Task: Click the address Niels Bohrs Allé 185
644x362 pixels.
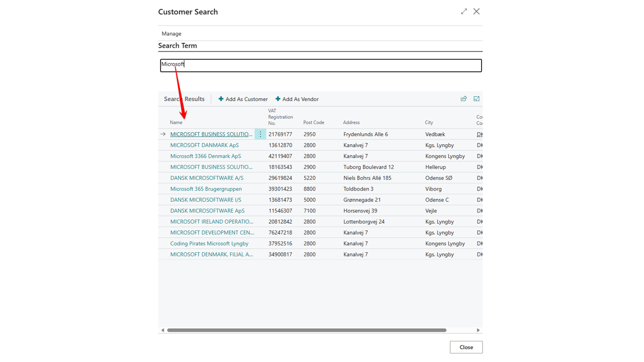Action: (367, 178)
